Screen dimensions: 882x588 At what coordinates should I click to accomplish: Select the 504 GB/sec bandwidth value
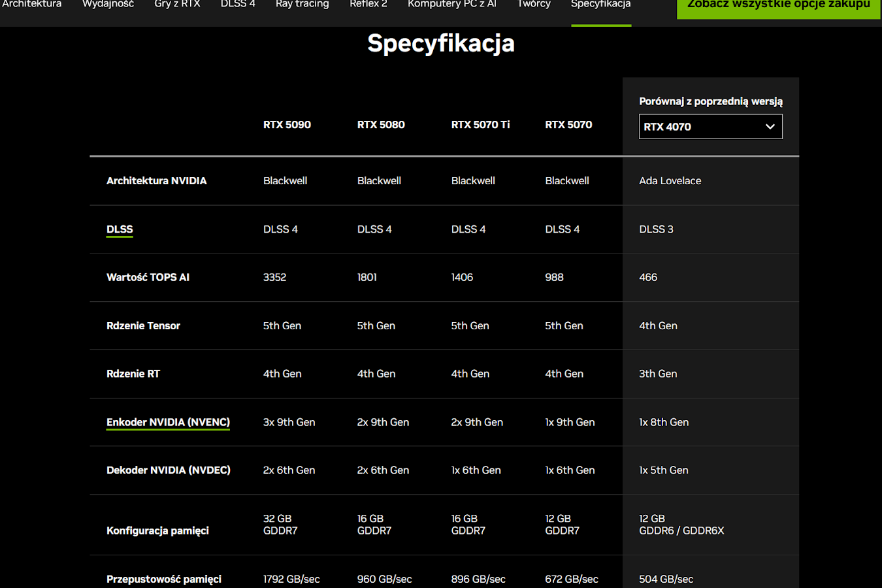pos(666,579)
